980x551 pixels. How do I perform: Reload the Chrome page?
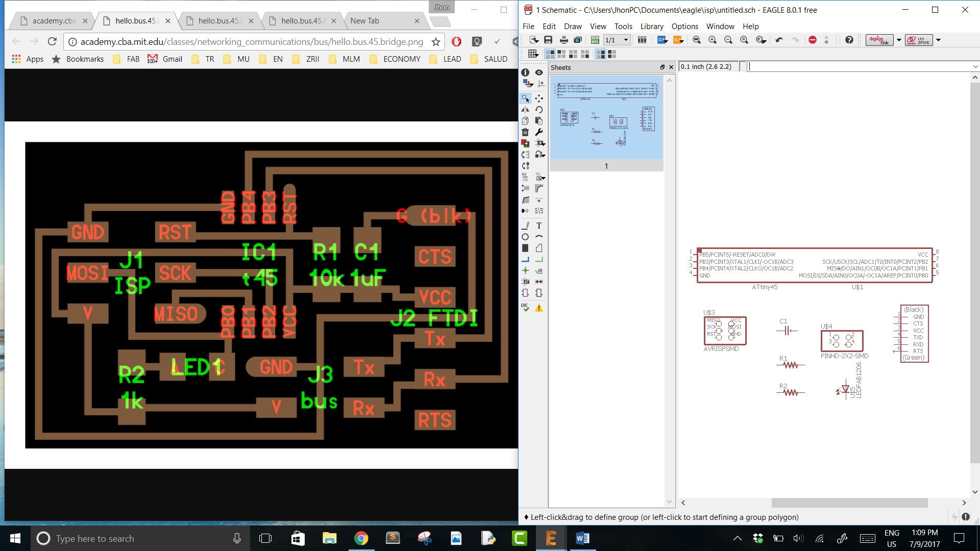point(52,42)
